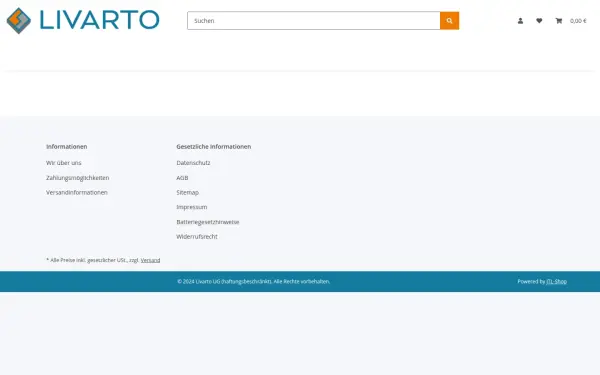Click the © 2024 Livarto UG copyright text

pos(253,281)
